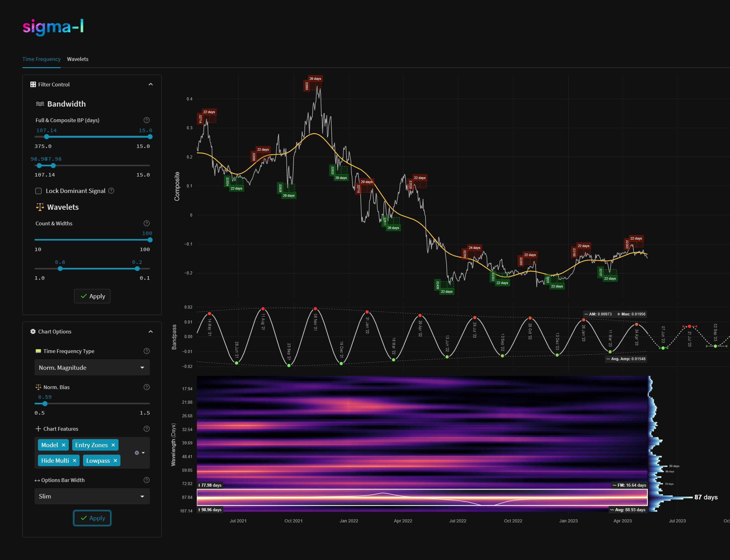Click the 21 Jul '23 projected peak marker

point(690,326)
